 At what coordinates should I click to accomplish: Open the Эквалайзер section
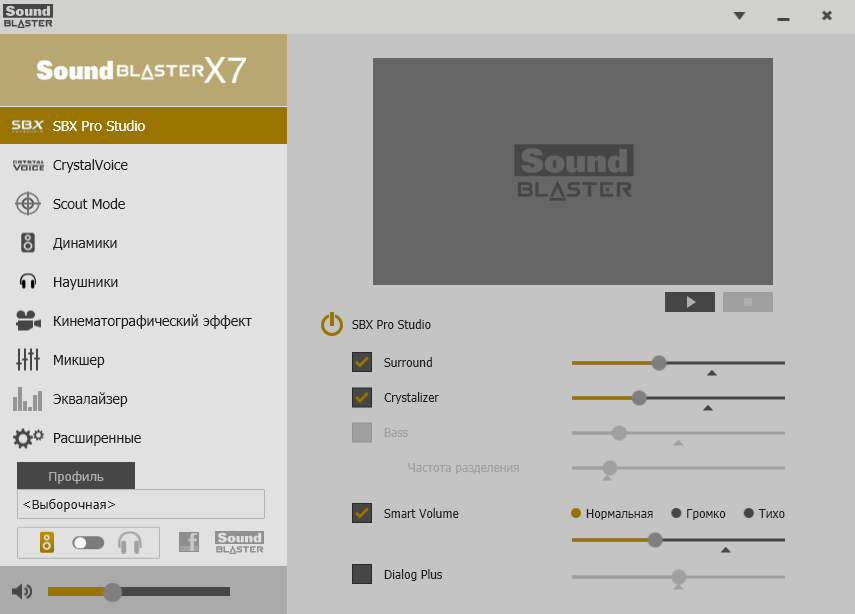[x=143, y=399]
